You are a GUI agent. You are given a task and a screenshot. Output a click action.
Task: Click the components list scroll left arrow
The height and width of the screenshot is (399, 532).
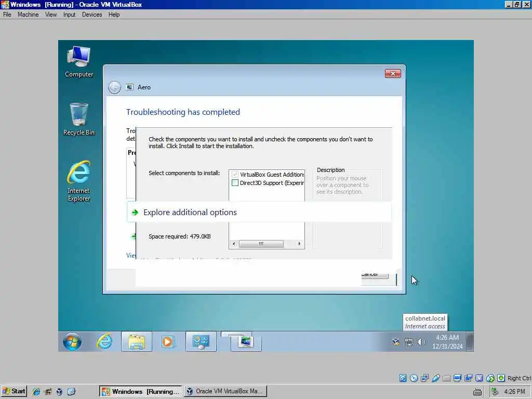[234, 244]
